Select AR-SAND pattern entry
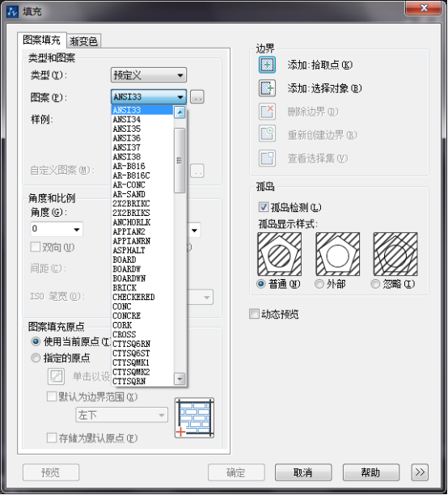Screen dimensions: 448x495 tap(142, 194)
